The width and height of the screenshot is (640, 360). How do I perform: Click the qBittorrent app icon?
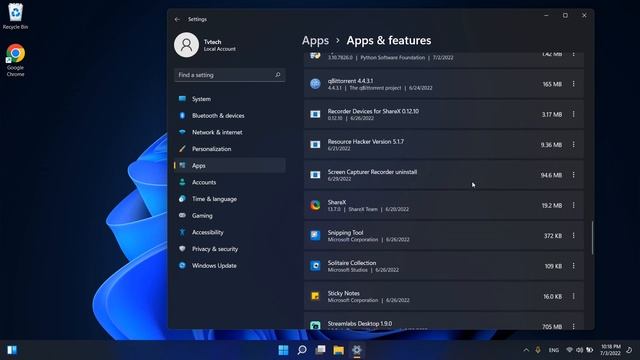point(315,84)
